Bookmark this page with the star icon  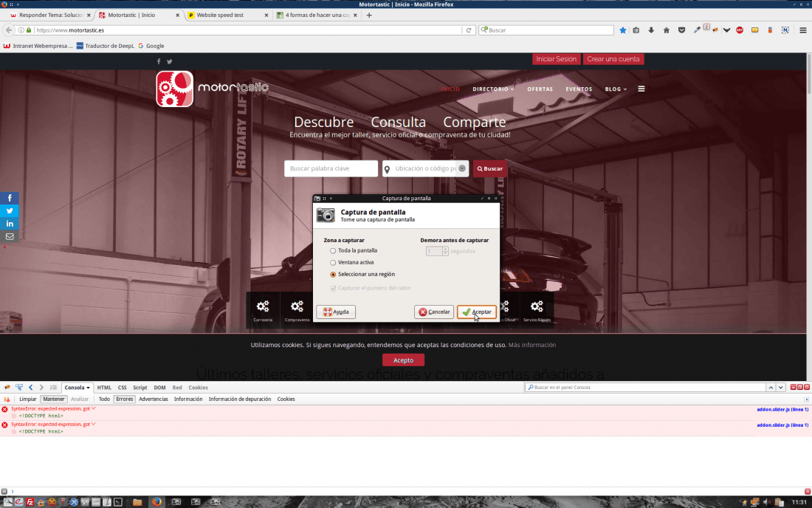coord(622,30)
